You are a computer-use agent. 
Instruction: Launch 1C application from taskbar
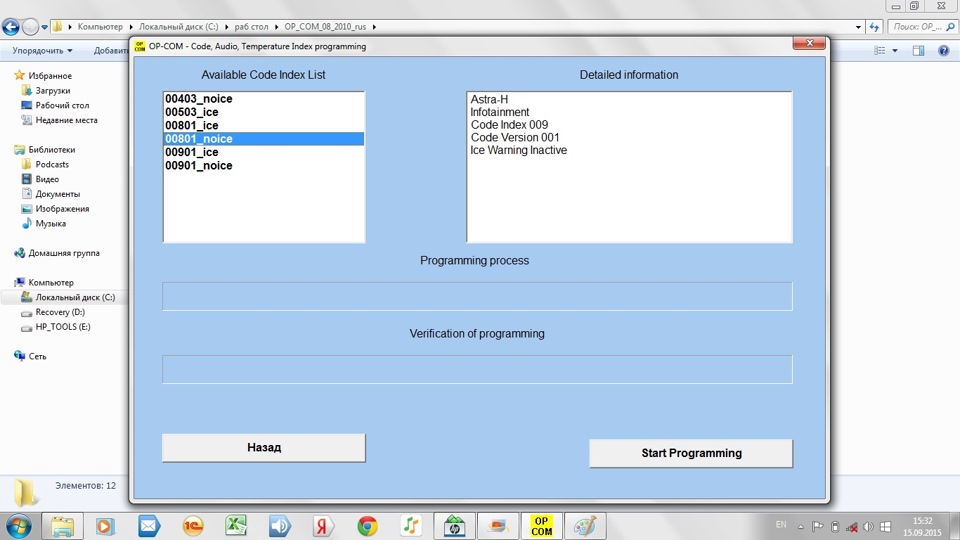[x=193, y=526]
